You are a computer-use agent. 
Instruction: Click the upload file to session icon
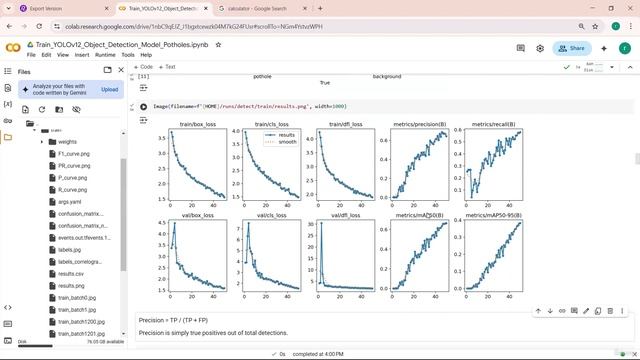click(25, 109)
